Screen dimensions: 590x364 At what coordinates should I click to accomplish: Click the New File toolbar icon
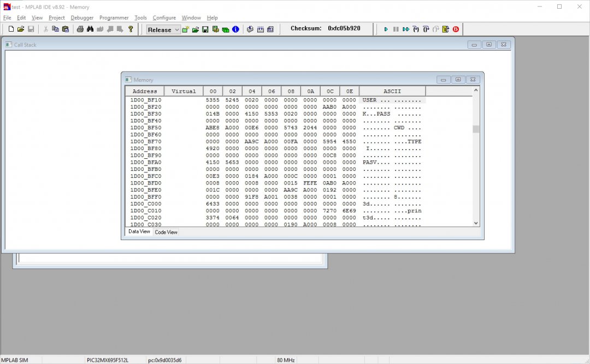coord(11,29)
